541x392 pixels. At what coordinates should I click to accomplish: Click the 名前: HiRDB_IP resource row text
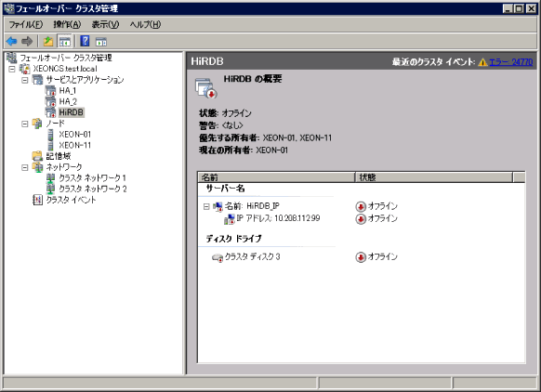click(252, 206)
